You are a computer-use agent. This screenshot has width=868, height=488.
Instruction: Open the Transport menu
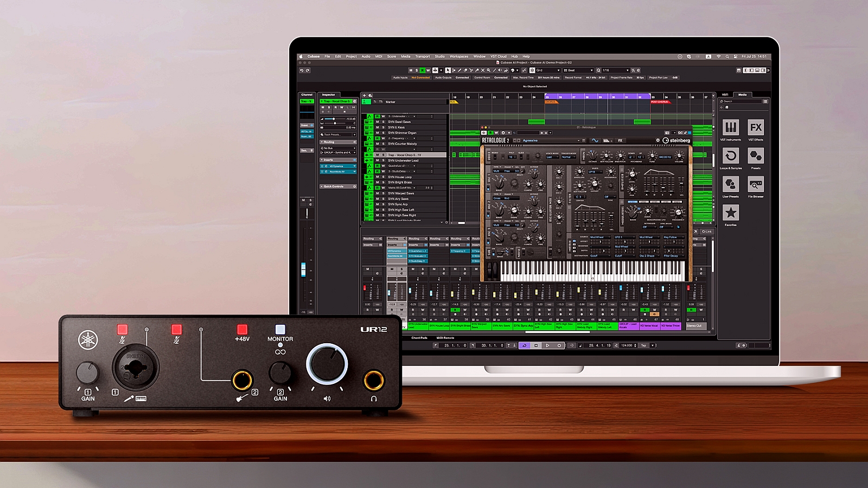422,56
